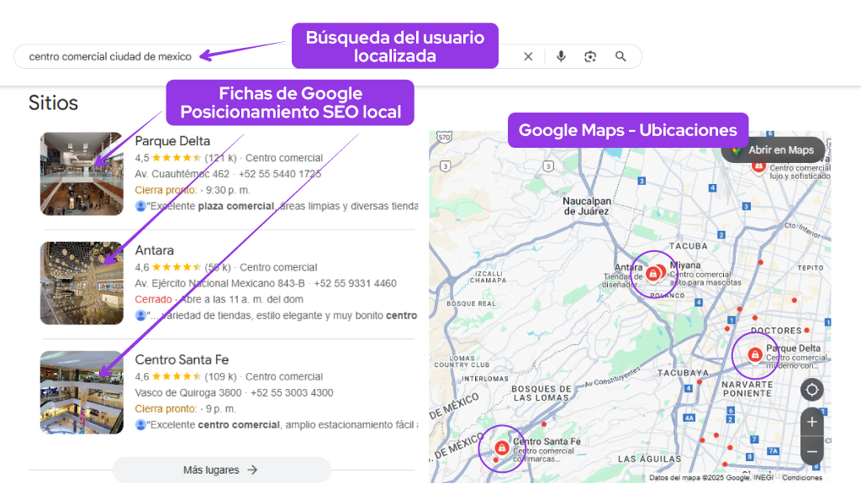Click 'Datos del mapa ©2025 Google, INEGI' text
Image resolution: width=861 pixels, height=504 pixels.
point(711,478)
